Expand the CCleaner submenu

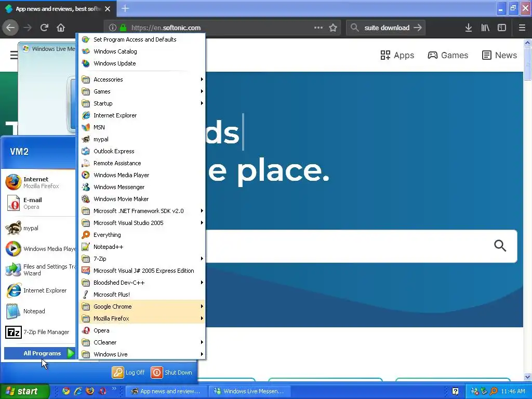142,342
